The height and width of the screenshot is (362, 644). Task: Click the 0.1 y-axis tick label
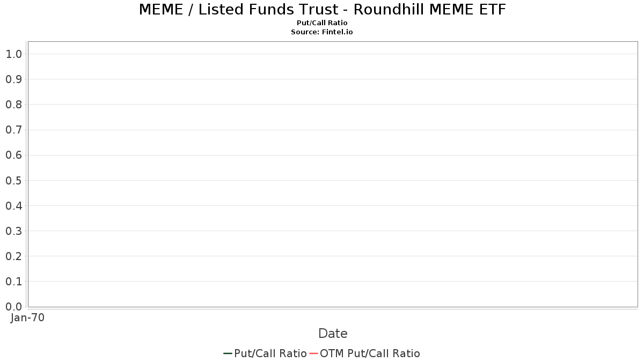coord(13,281)
